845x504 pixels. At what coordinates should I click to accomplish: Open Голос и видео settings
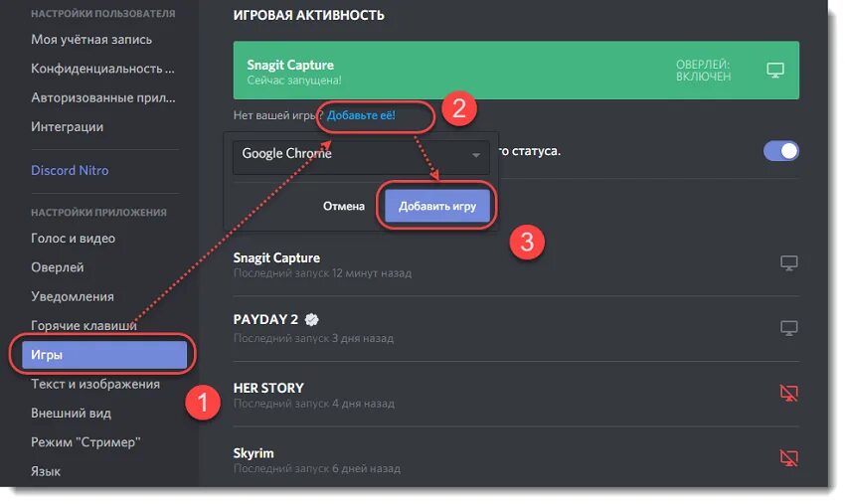74,239
